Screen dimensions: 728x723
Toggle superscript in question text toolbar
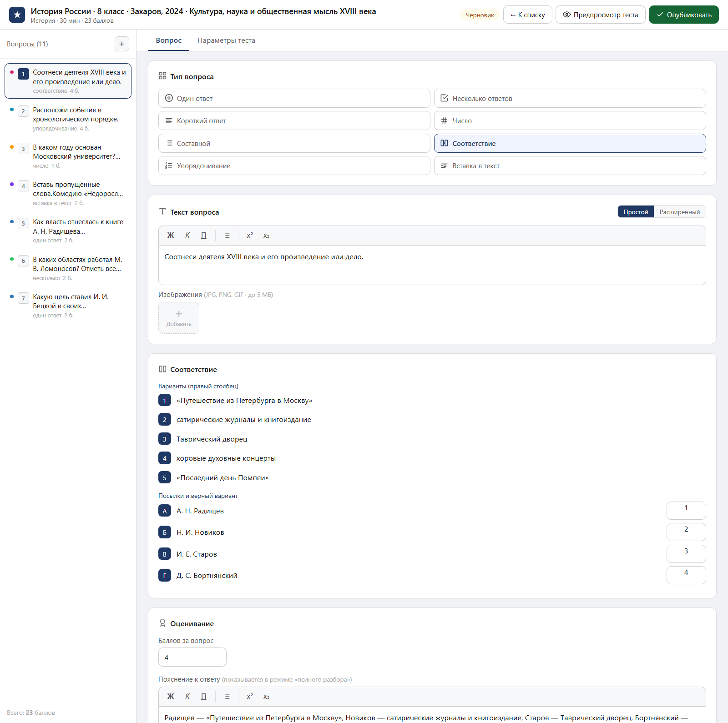click(250, 236)
